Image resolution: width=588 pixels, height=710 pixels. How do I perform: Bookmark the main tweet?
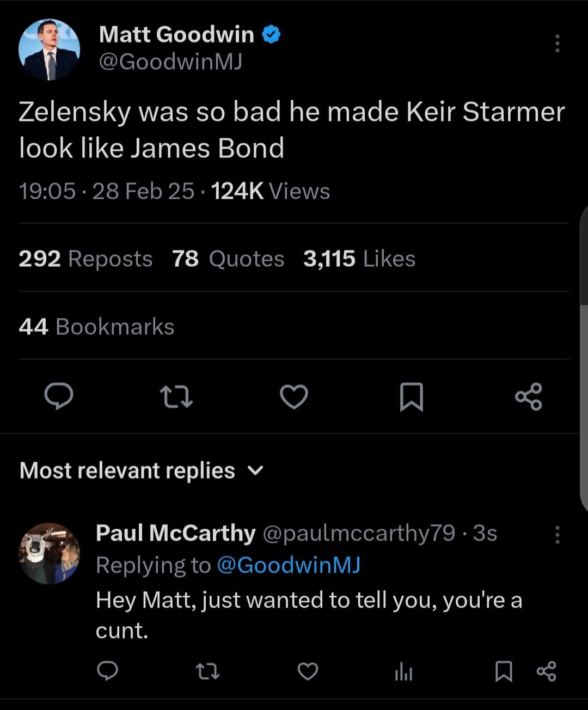click(x=412, y=396)
